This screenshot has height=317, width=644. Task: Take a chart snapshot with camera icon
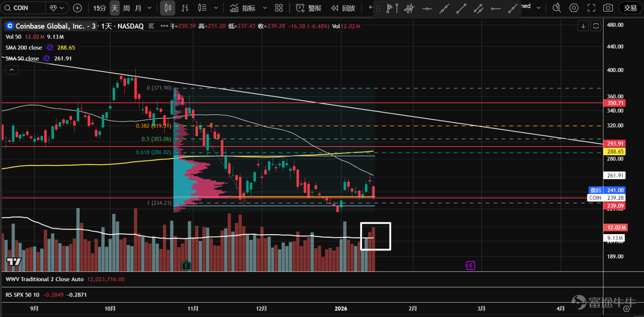click(x=608, y=8)
